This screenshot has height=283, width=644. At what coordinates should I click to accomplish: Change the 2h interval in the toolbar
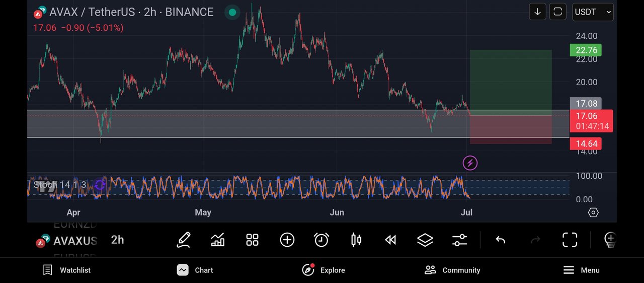click(x=118, y=240)
